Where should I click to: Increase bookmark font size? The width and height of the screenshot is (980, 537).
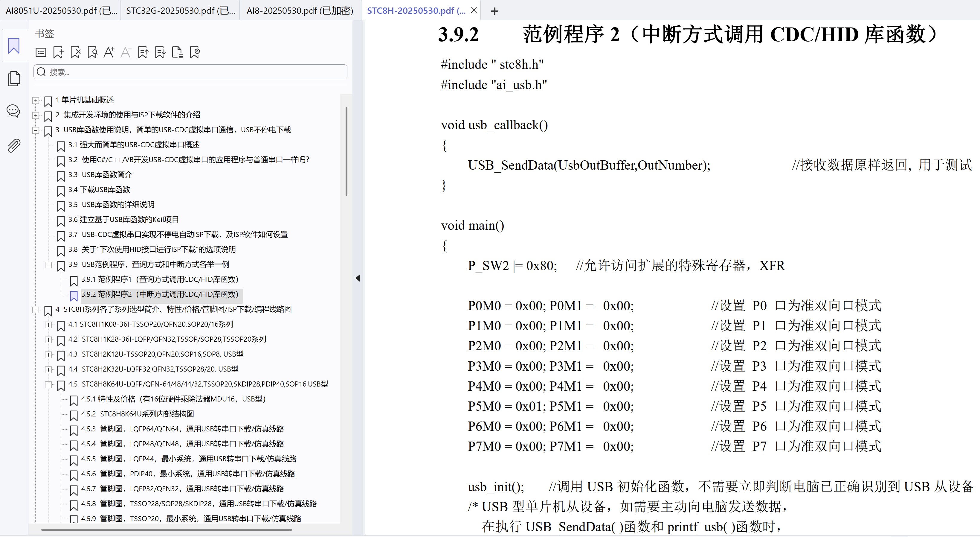pyautogui.click(x=109, y=53)
